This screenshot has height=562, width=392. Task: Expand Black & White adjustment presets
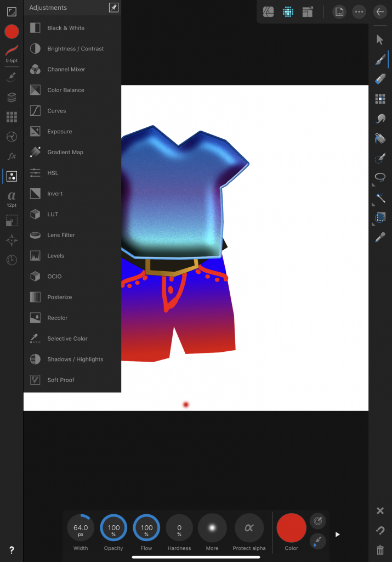pyautogui.click(x=72, y=28)
